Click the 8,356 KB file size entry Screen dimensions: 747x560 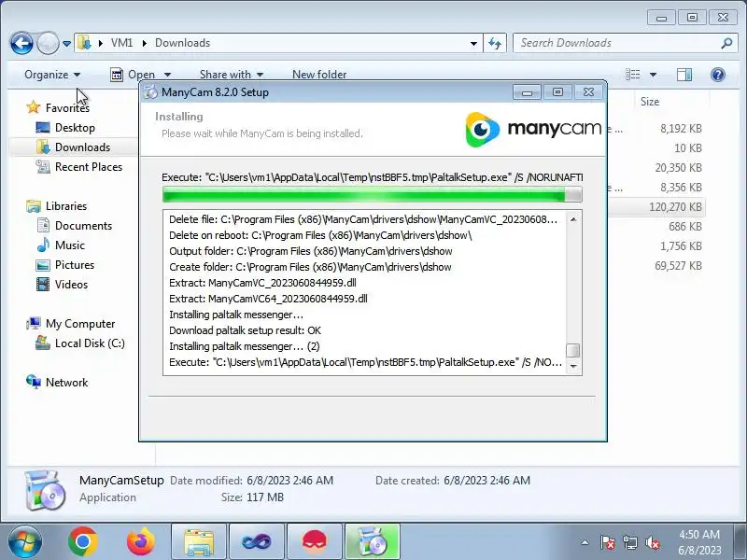click(x=681, y=188)
